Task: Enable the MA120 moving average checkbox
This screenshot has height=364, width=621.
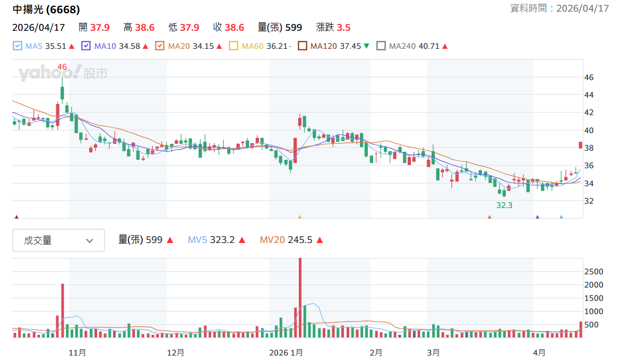Action: [303, 46]
